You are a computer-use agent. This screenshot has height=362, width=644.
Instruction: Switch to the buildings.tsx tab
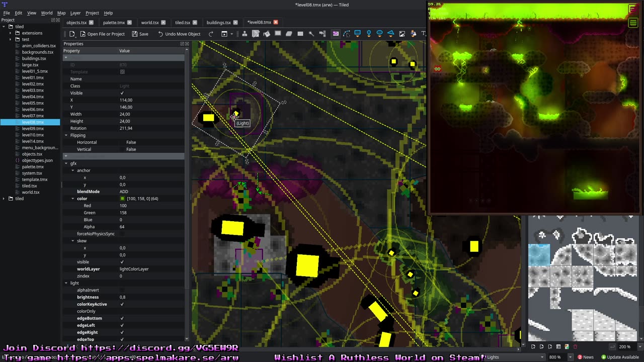[x=218, y=23]
